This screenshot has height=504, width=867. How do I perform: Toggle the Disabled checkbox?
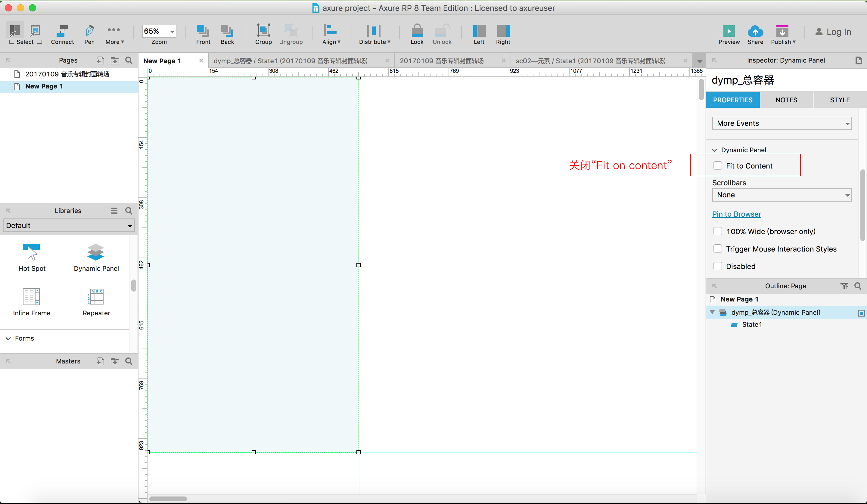(717, 266)
